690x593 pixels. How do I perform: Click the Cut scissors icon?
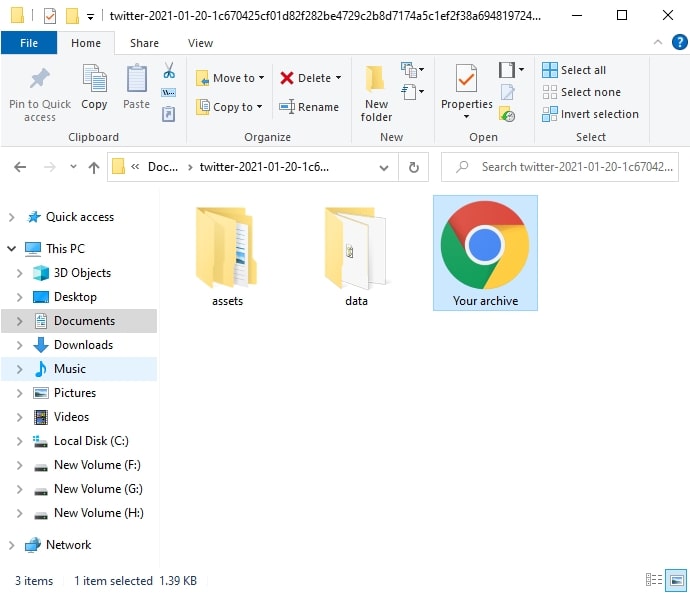(x=169, y=70)
